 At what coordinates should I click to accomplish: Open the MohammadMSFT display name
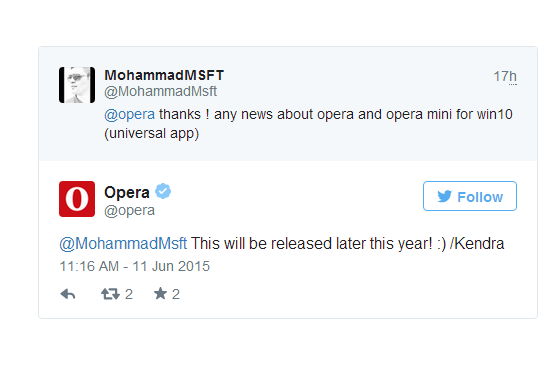click(x=164, y=75)
